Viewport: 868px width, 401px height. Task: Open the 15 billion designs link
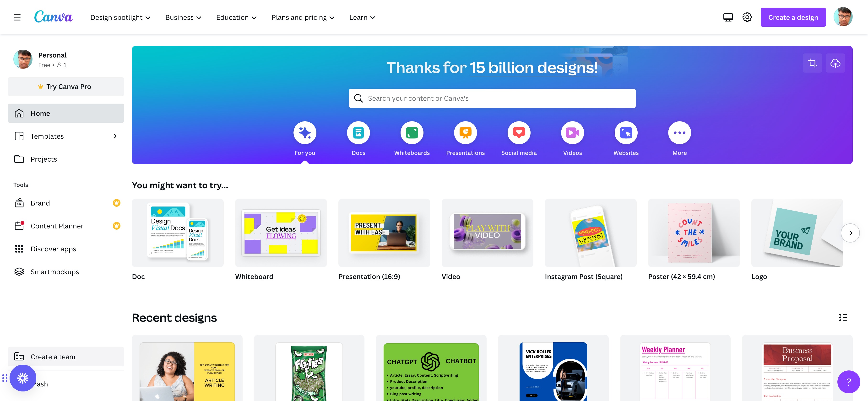(534, 68)
